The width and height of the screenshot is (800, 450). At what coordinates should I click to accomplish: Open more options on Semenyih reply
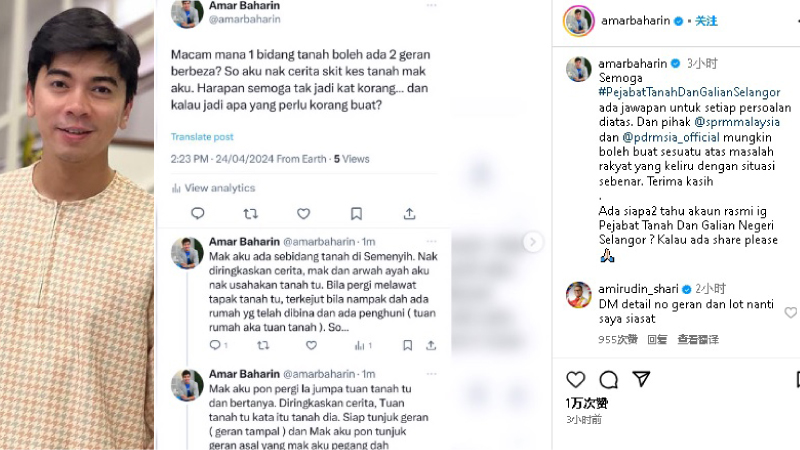(x=432, y=241)
